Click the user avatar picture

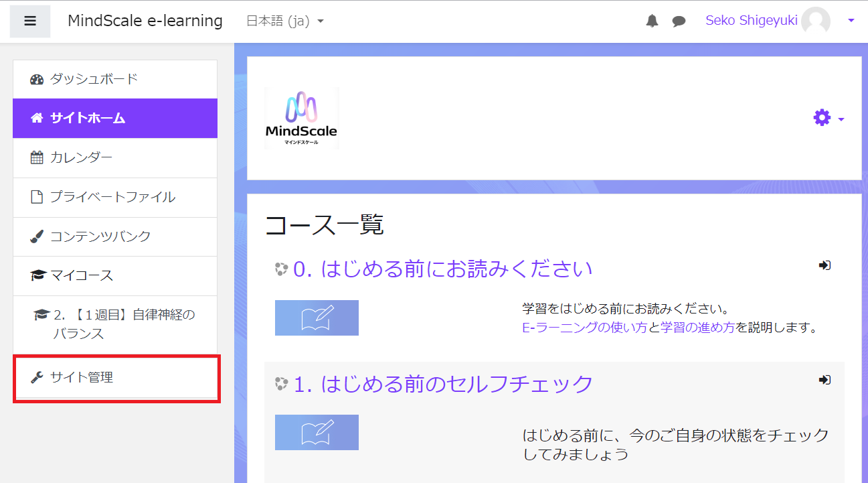coord(816,21)
